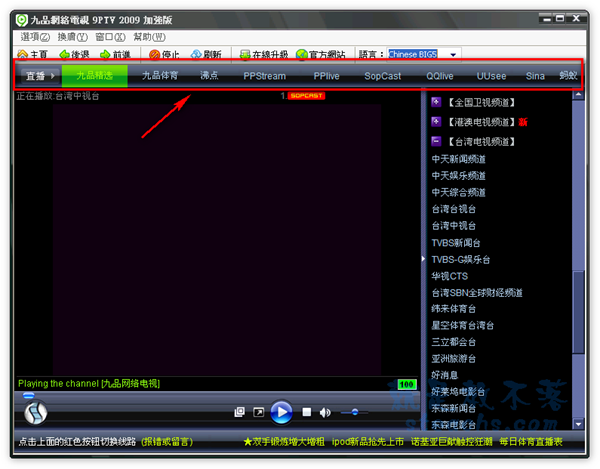Play the 三立都会台 channel
This screenshot has height=469, width=600.
coord(453,342)
